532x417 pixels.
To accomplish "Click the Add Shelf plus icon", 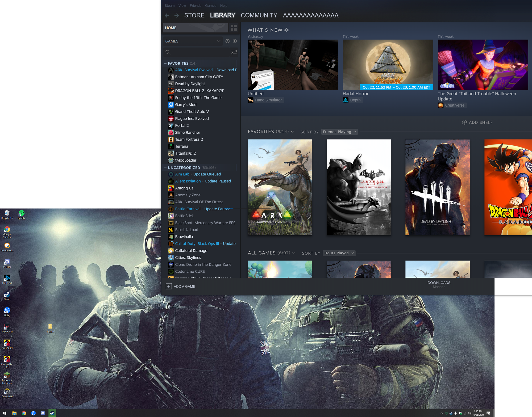I will pos(464,122).
